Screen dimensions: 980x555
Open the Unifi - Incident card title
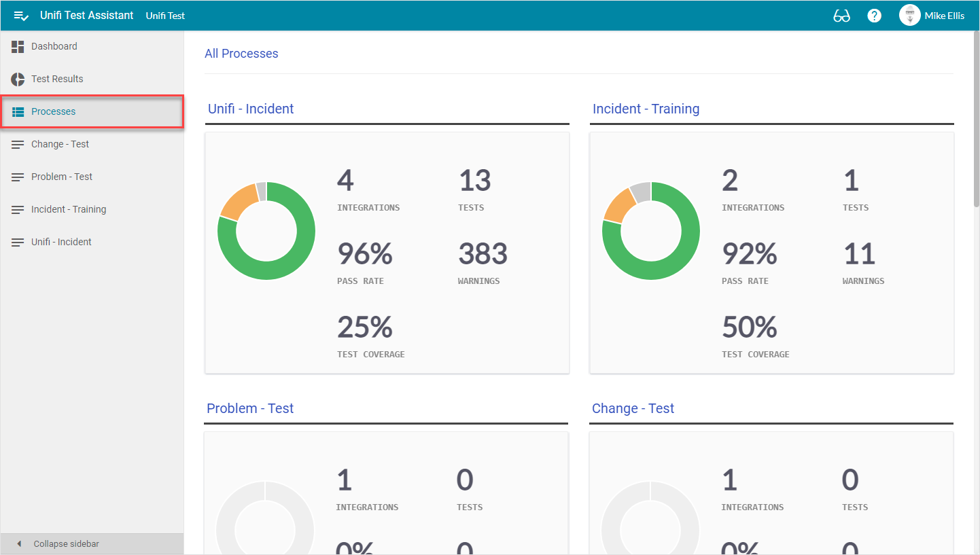click(251, 109)
